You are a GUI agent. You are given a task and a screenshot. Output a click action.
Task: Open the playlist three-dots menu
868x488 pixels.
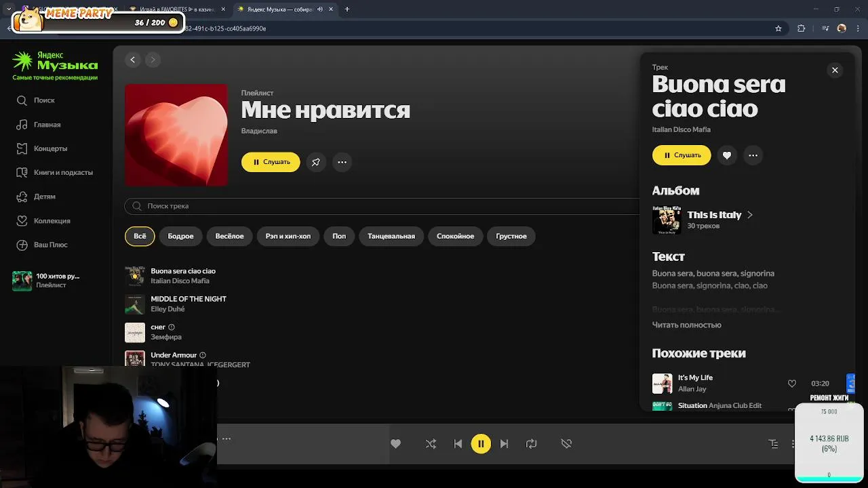[x=342, y=162]
